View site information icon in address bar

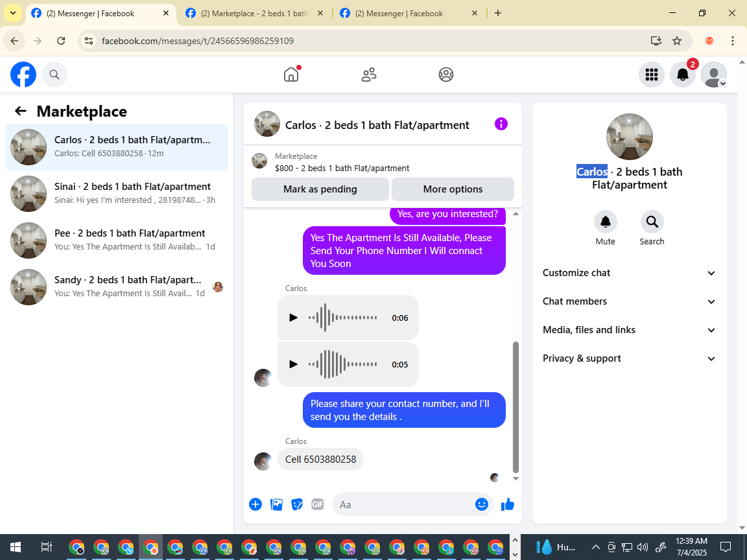89,41
